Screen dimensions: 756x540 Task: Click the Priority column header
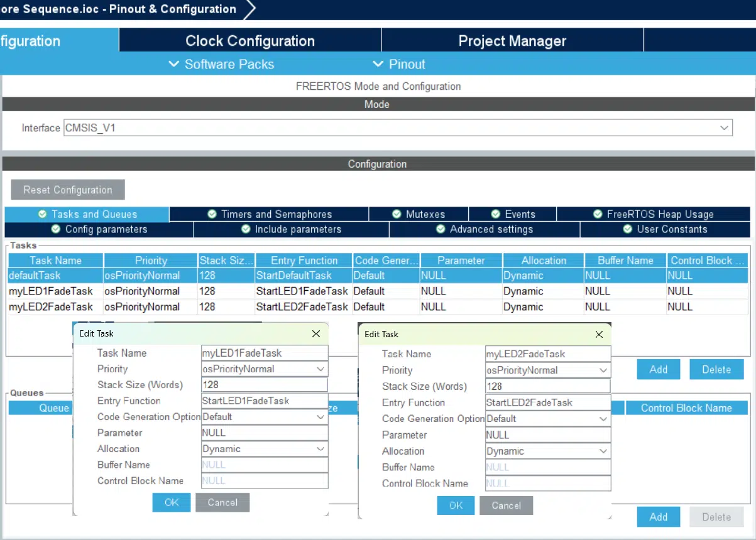click(151, 260)
